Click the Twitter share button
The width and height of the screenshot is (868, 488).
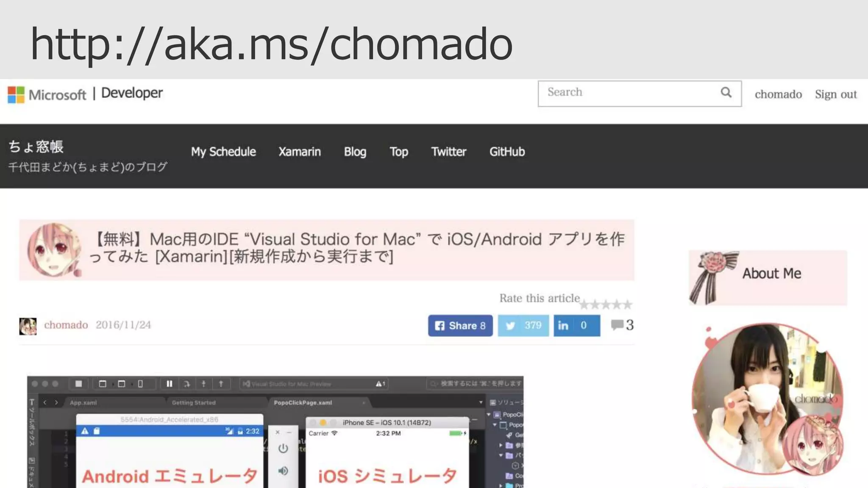click(523, 325)
